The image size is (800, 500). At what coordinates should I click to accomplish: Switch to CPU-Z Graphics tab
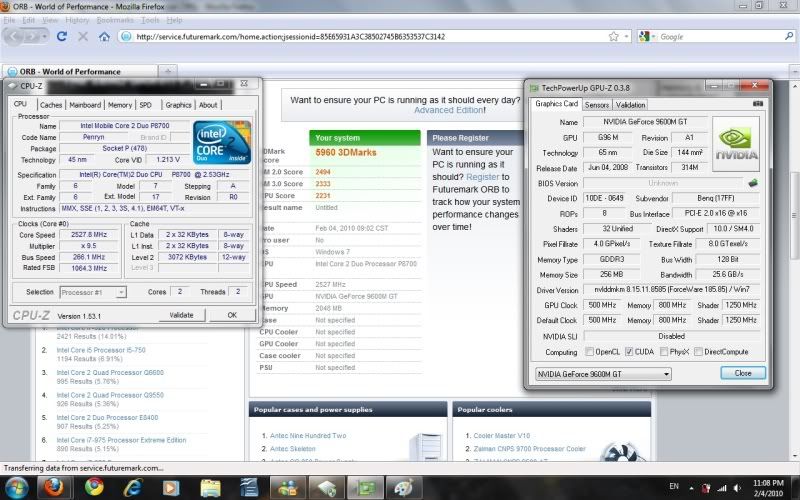(178, 105)
